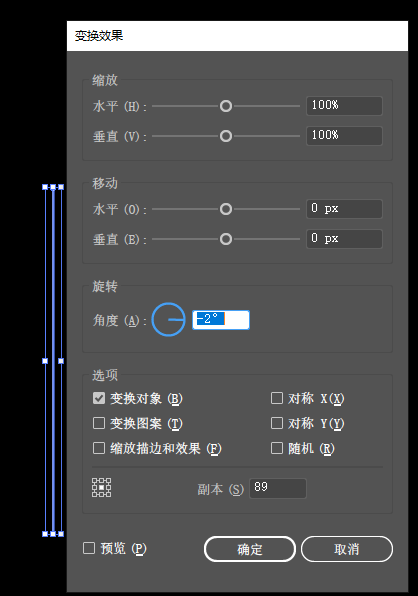Image resolution: width=418 pixels, height=596 pixels.
Task: Enable 随机 (R) checkbox
Action: tap(277, 448)
